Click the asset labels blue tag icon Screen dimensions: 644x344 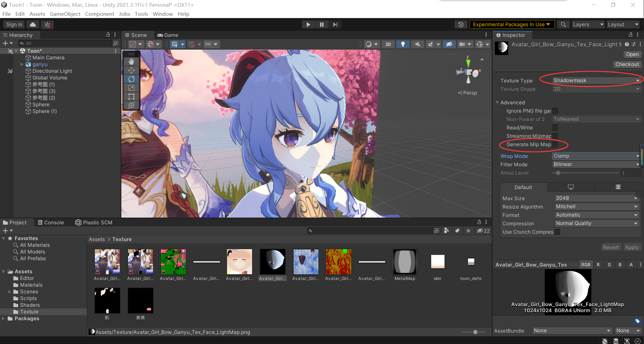click(x=638, y=321)
